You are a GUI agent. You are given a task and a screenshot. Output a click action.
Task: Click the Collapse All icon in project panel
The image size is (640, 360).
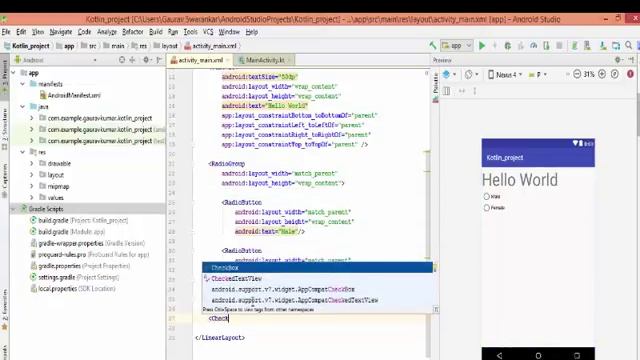[x=132, y=60]
